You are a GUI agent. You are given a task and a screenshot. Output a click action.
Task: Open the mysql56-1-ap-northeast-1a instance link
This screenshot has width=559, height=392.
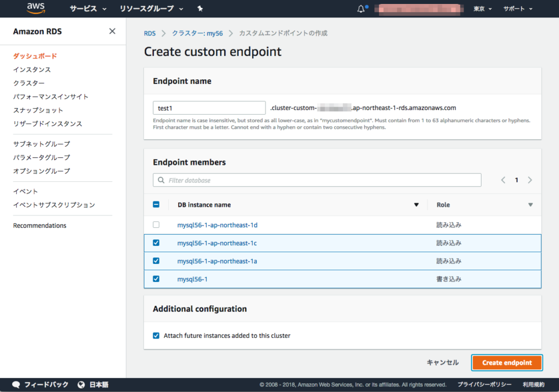(x=217, y=261)
